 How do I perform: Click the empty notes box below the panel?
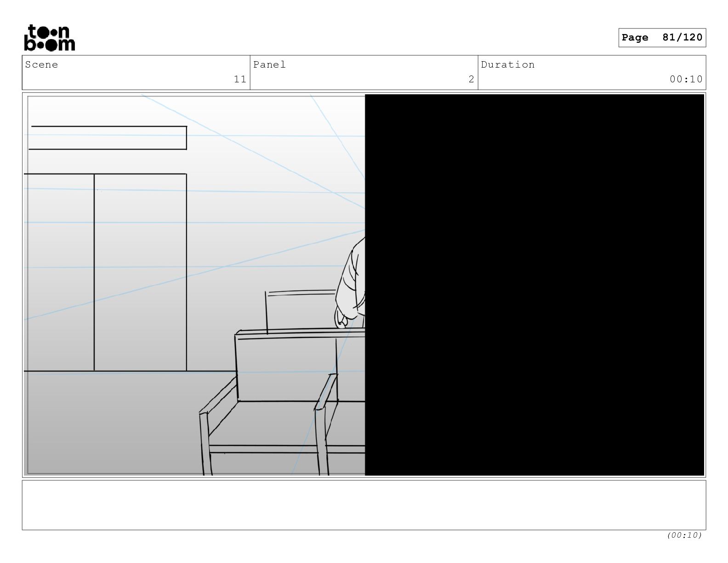pos(364,505)
